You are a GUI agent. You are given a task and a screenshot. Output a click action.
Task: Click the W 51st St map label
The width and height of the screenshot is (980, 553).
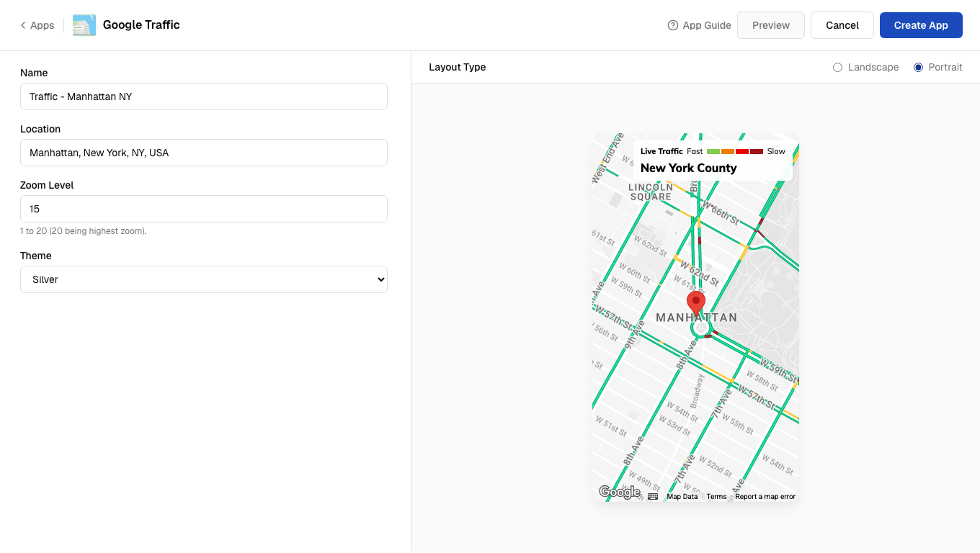(x=611, y=425)
